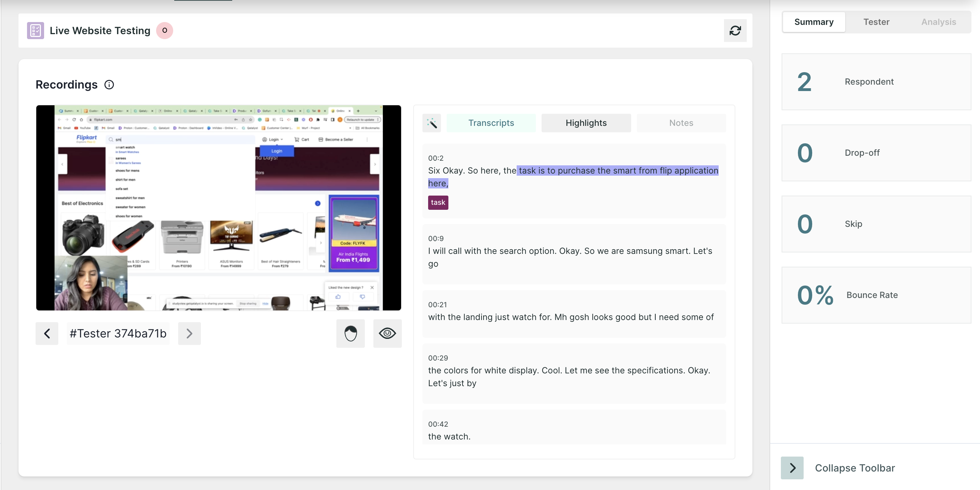Click the Live Website Testing checklist icon
The width and height of the screenshot is (980, 490).
[x=35, y=31]
